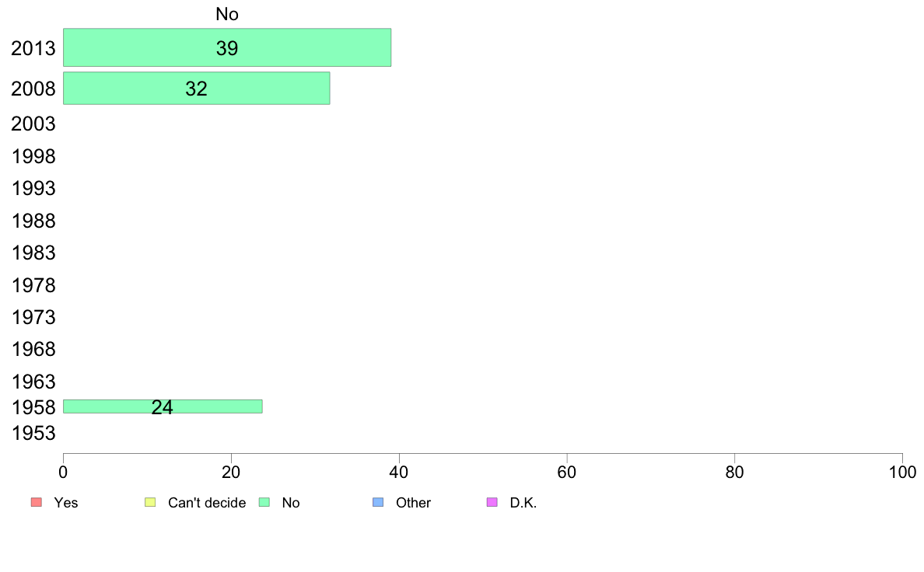Click the "D.K." legend text
This screenshot has width=924, height=572.
[523, 503]
